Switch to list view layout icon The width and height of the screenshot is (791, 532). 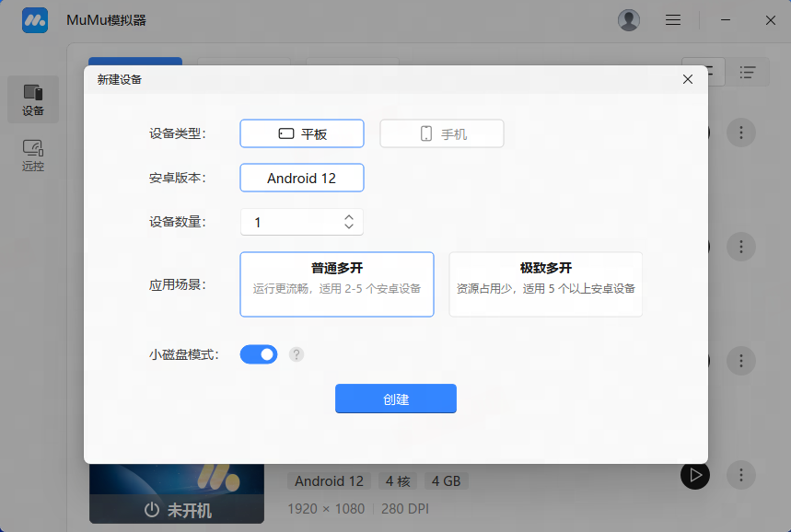[748, 72]
